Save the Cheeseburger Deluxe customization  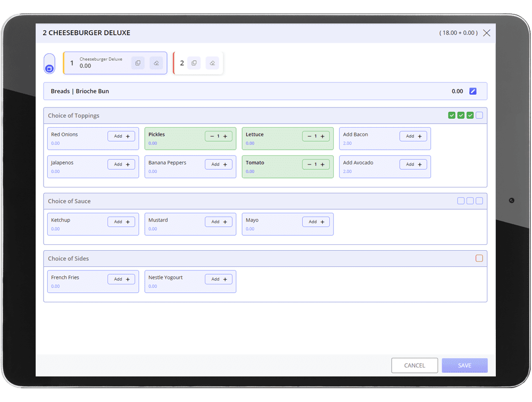(464, 365)
